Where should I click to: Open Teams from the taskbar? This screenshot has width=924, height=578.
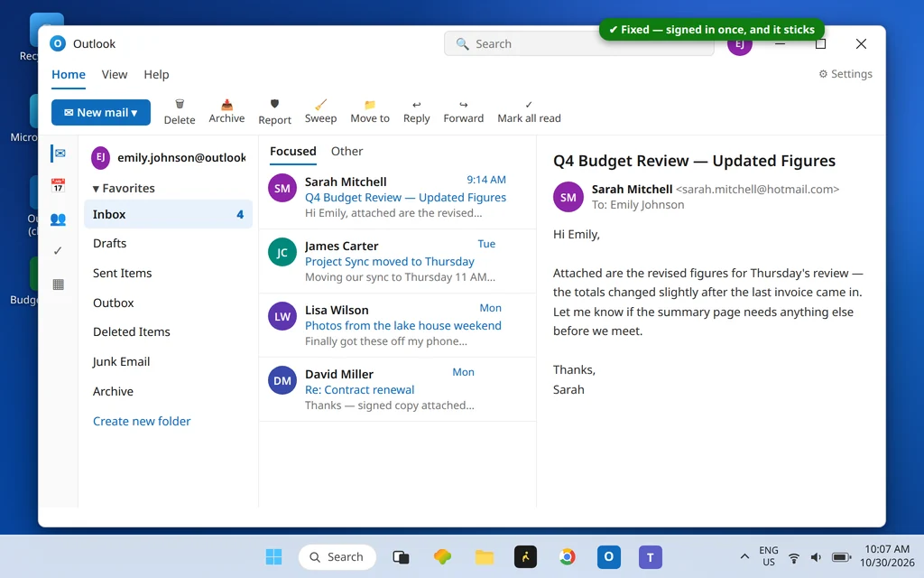(x=650, y=556)
